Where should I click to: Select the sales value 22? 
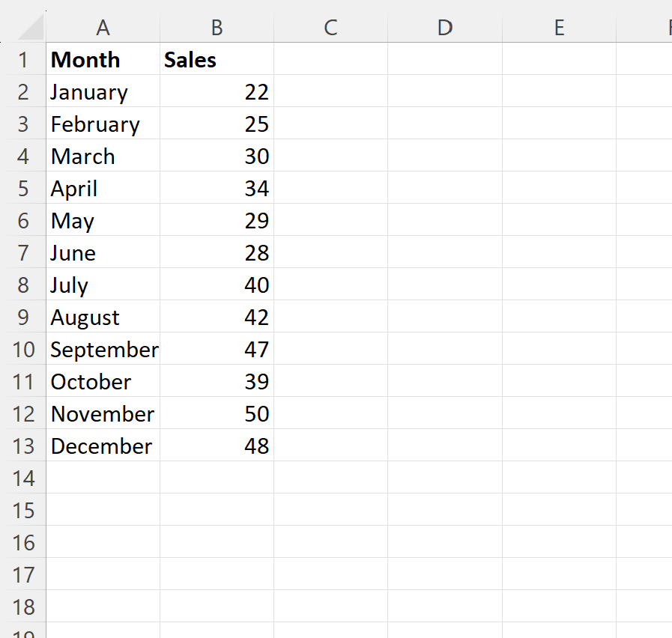click(217, 91)
